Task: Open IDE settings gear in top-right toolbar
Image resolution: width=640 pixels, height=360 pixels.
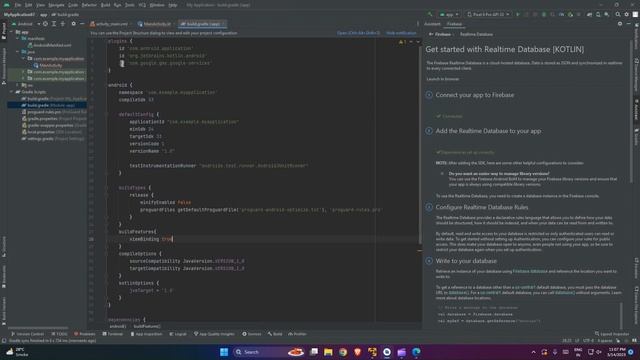Action: [627, 14]
